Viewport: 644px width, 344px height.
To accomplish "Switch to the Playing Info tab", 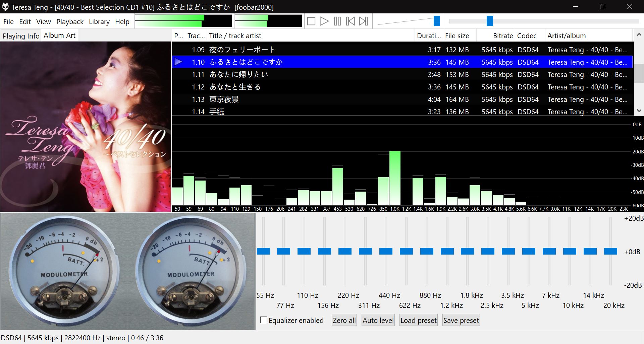I will (x=21, y=36).
